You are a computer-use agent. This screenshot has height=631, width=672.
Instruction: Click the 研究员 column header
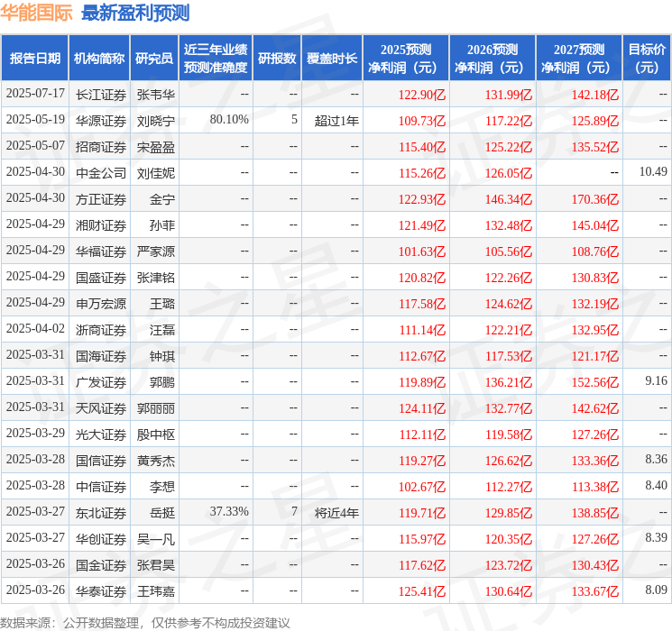[154, 58]
